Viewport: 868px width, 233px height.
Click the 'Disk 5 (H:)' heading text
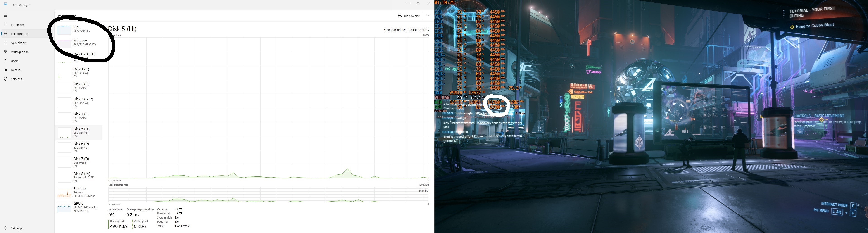[x=122, y=29]
